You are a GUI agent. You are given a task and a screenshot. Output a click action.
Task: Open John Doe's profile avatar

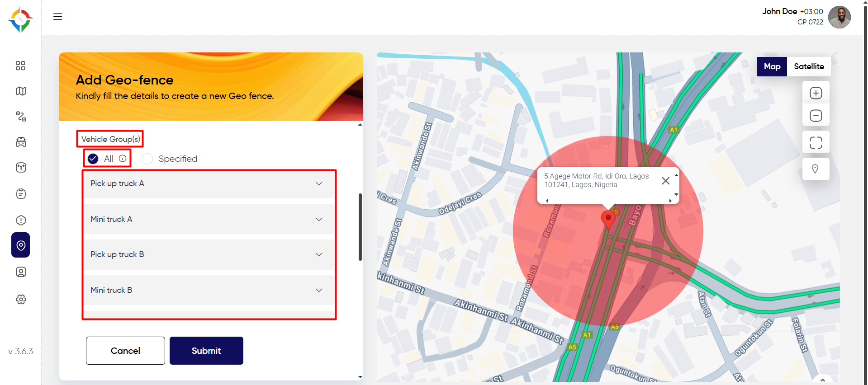[x=839, y=17]
